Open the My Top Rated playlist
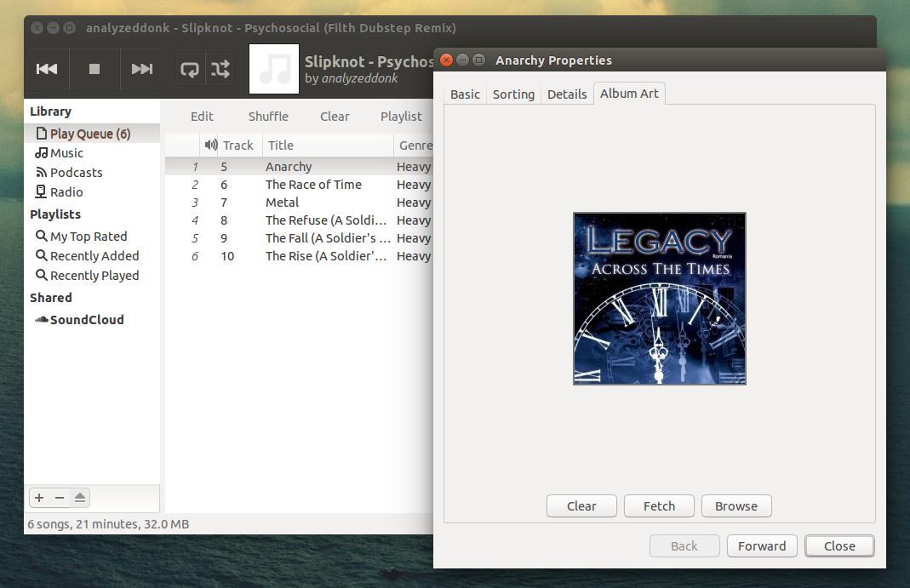 pos(89,236)
